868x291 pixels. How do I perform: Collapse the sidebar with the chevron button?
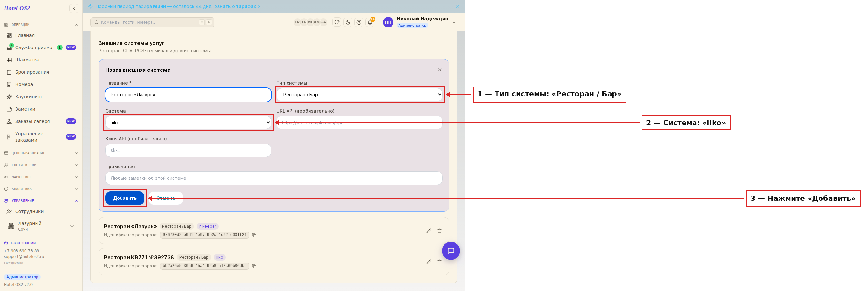(74, 8)
